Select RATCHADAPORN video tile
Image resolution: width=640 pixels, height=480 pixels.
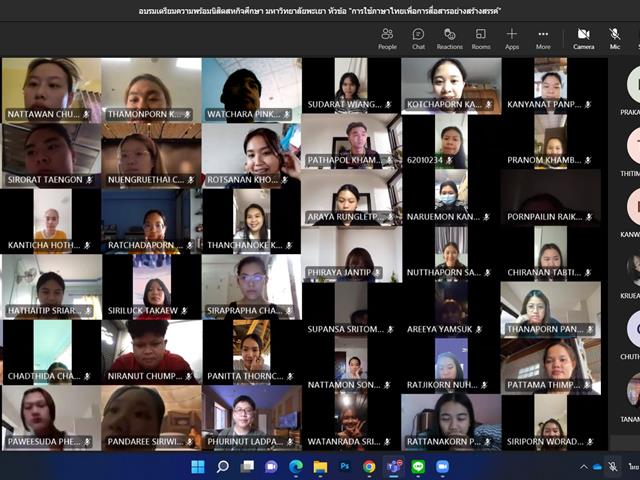[151, 221]
